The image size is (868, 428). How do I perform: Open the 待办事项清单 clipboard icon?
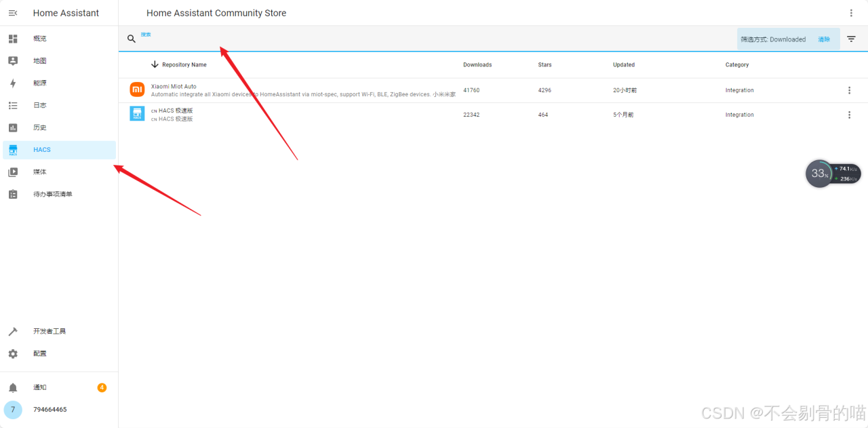pyautogui.click(x=13, y=194)
